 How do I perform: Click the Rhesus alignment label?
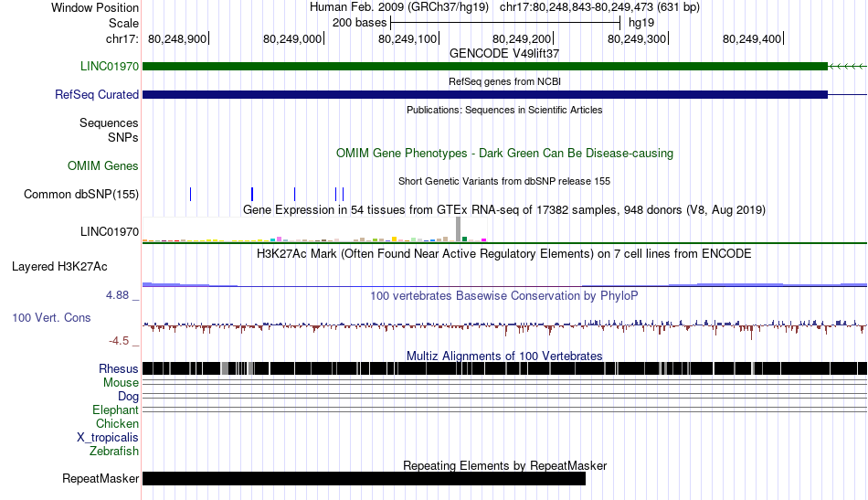pos(119,368)
